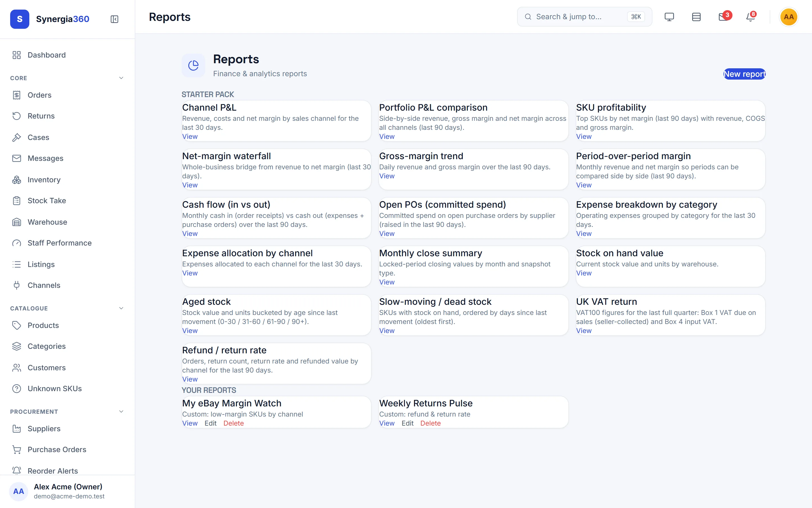Viewport: 812px width, 508px height.
Task: Collapse the CATALOGUE section chevron
Action: coord(121,308)
